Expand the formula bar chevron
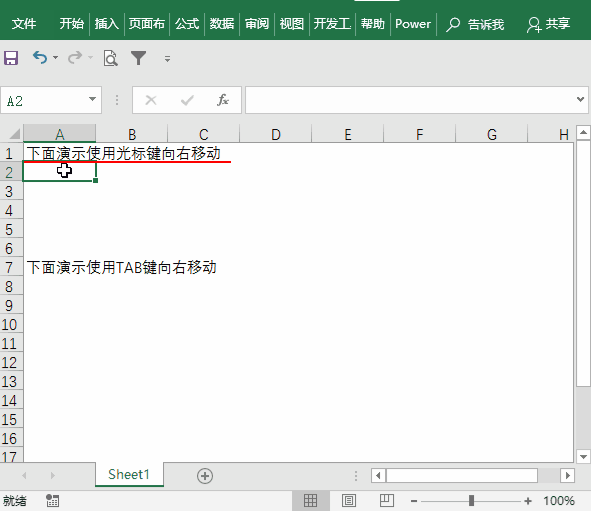The width and height of the screenshot is (591, 511). tap(580, 99)
